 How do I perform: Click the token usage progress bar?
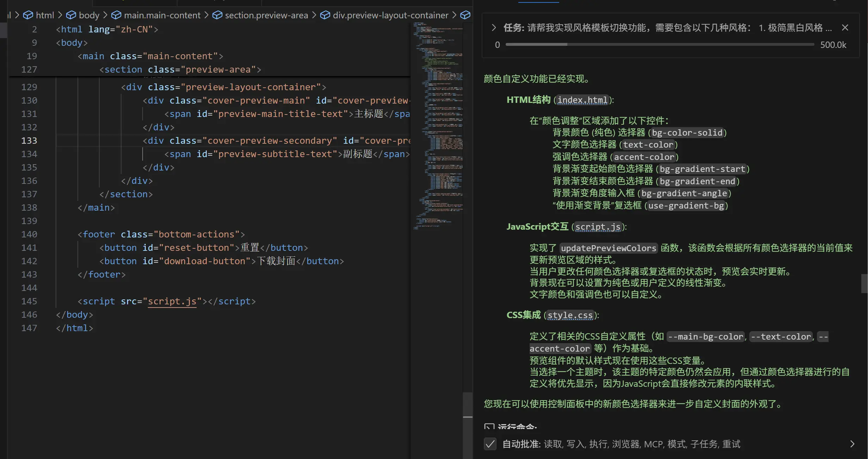click(660, 44)
